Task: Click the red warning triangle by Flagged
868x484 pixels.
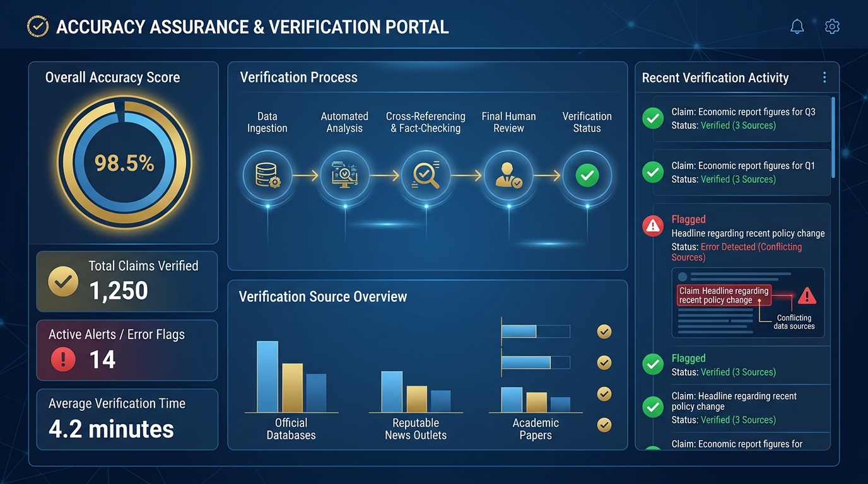Action: coord(653,226)
